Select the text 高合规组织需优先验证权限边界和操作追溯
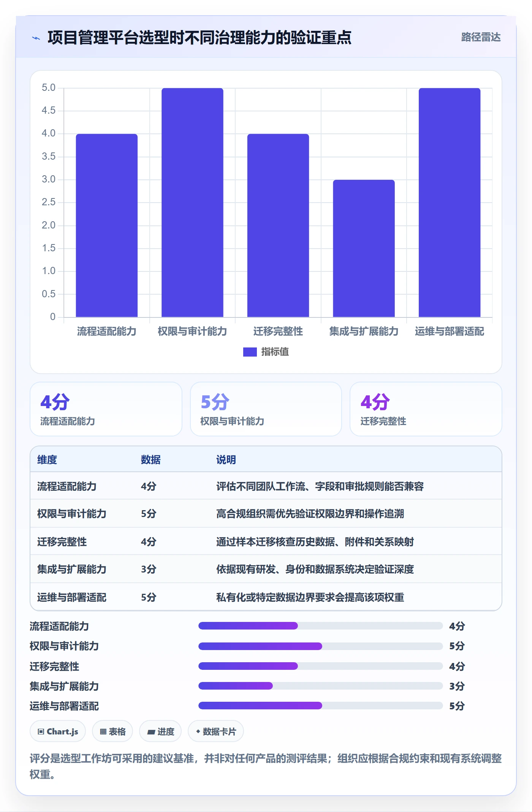 pyautogui.click(x=310, y=514)
